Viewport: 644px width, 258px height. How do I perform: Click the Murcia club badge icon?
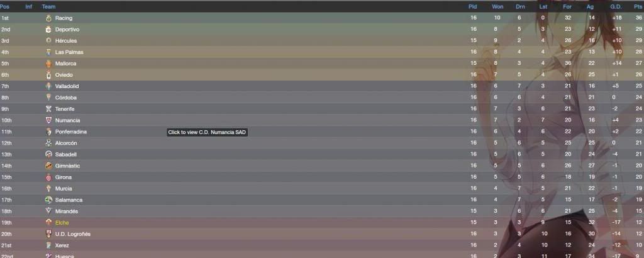tap(48, 189)
